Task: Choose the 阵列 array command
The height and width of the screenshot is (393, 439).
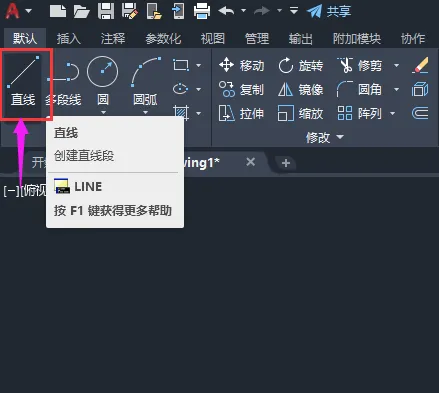Action: [360, 114]
